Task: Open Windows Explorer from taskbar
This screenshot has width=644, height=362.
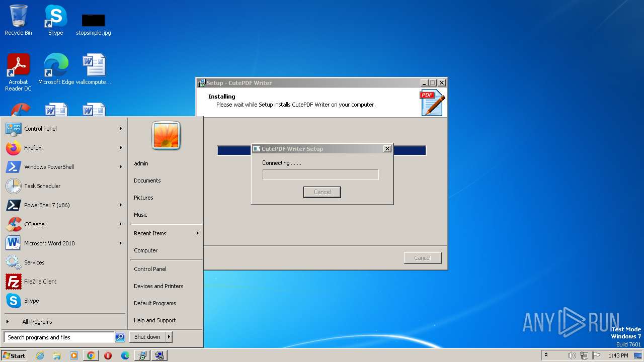Action: click(57, 355)
